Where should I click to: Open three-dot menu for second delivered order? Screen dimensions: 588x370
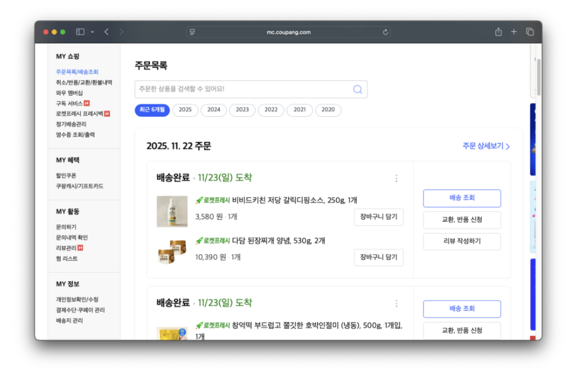(x=396, y=304)
